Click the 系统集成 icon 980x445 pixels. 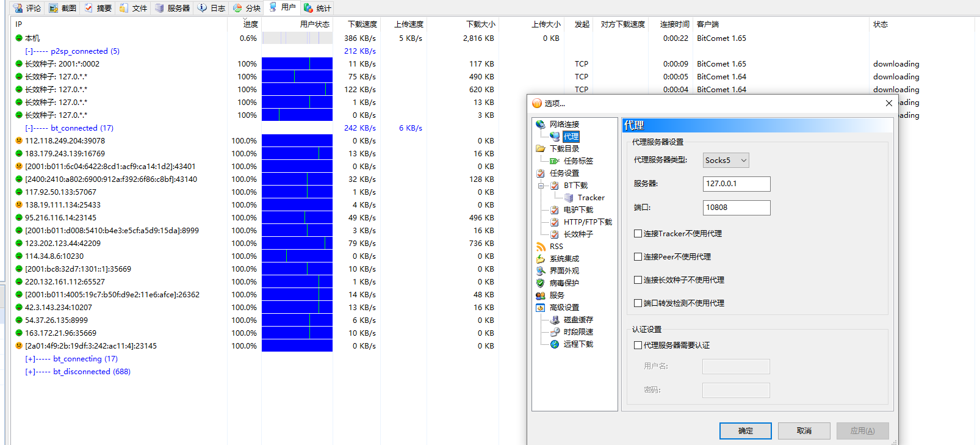click(541, 259)
